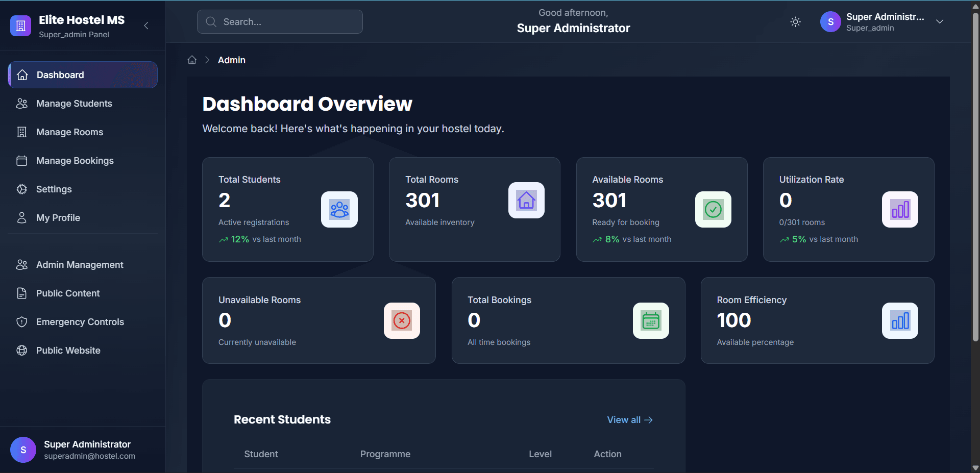
Task: Collapse the sidebar with the chevron
Action: tap(146, 26)
